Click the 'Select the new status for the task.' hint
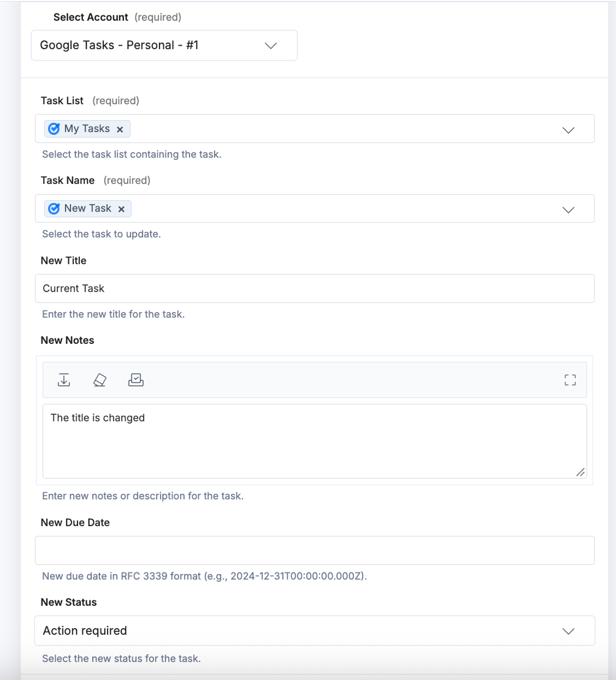 tap(121, 658)
